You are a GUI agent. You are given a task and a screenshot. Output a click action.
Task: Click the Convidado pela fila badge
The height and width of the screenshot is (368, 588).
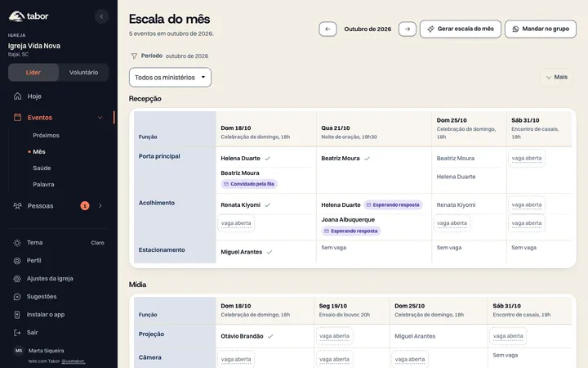tap(249, 184)
